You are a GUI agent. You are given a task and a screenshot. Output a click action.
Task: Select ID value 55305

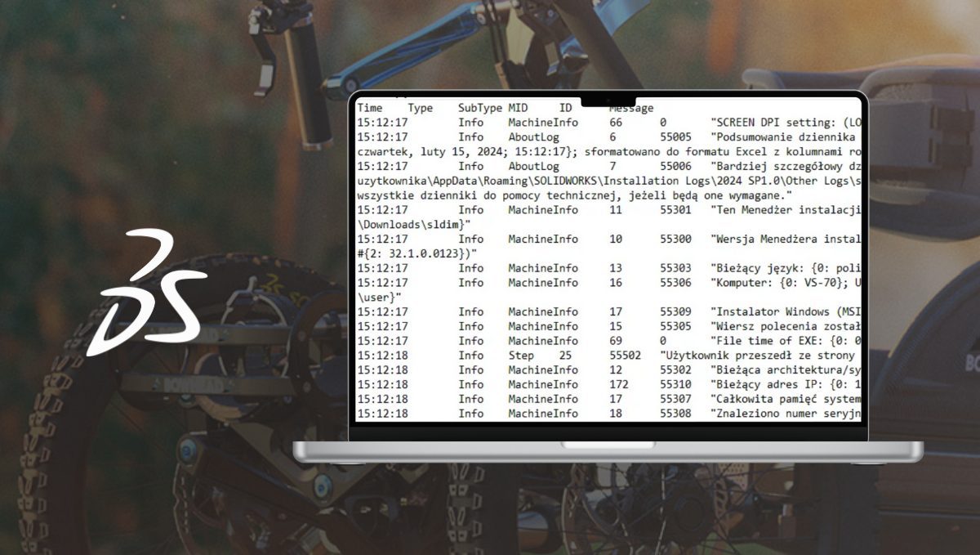point(675,326)
